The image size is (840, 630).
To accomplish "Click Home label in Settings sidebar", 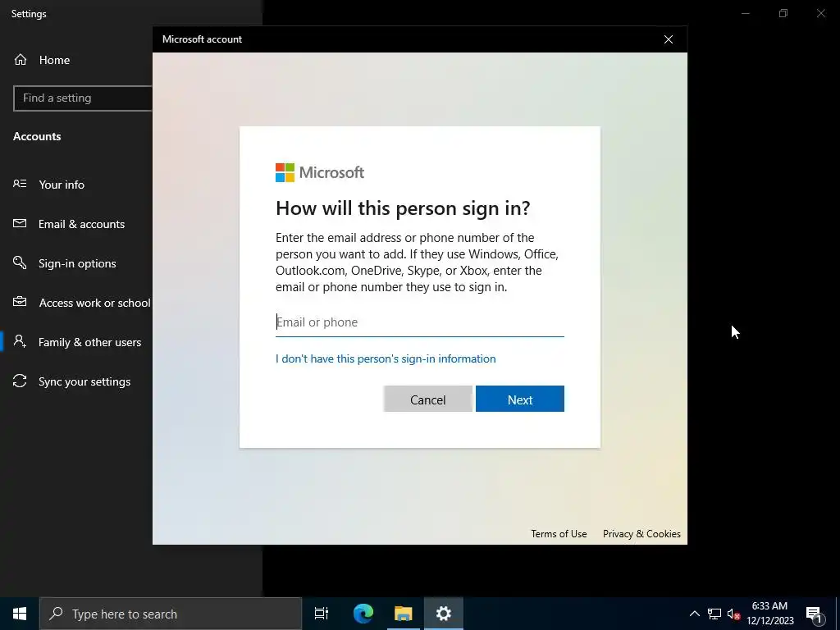I will pos(54,60).
